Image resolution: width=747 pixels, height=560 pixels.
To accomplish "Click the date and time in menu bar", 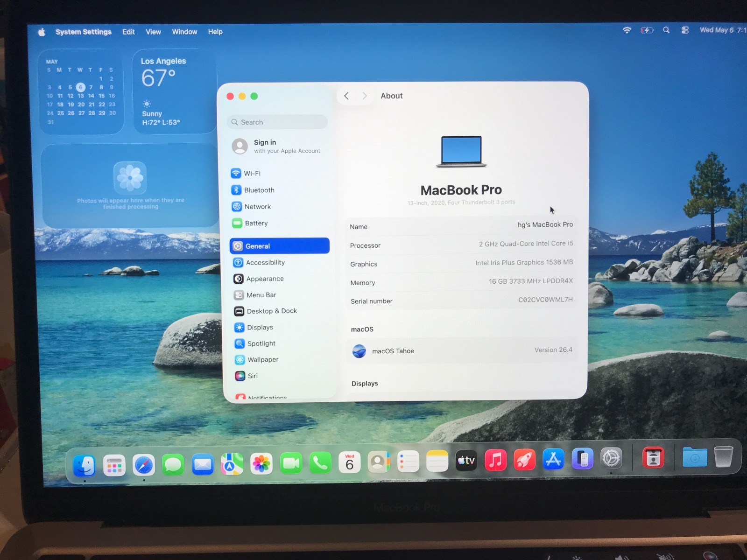I will coord(722,30).
